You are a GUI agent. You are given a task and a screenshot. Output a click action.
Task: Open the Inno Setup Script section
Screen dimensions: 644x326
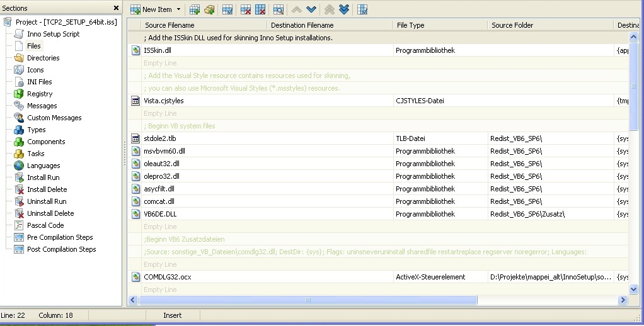tap(53, 34)
